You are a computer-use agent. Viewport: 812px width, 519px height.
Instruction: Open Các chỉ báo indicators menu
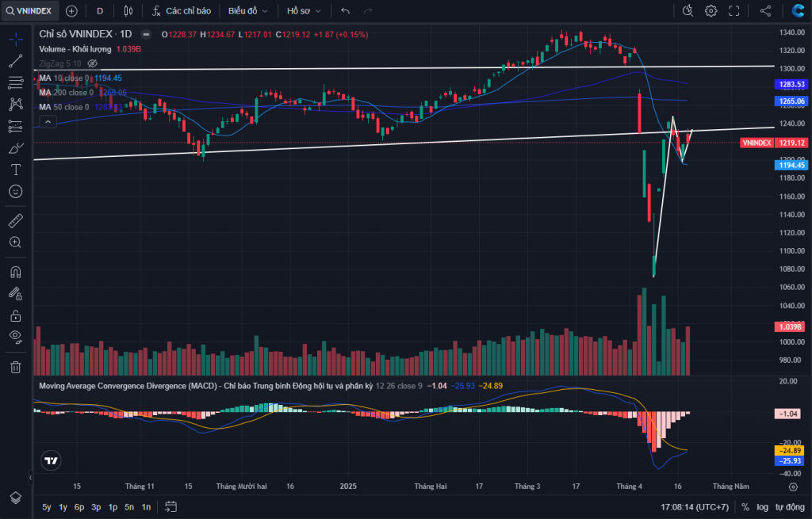[x=182, y=11]
